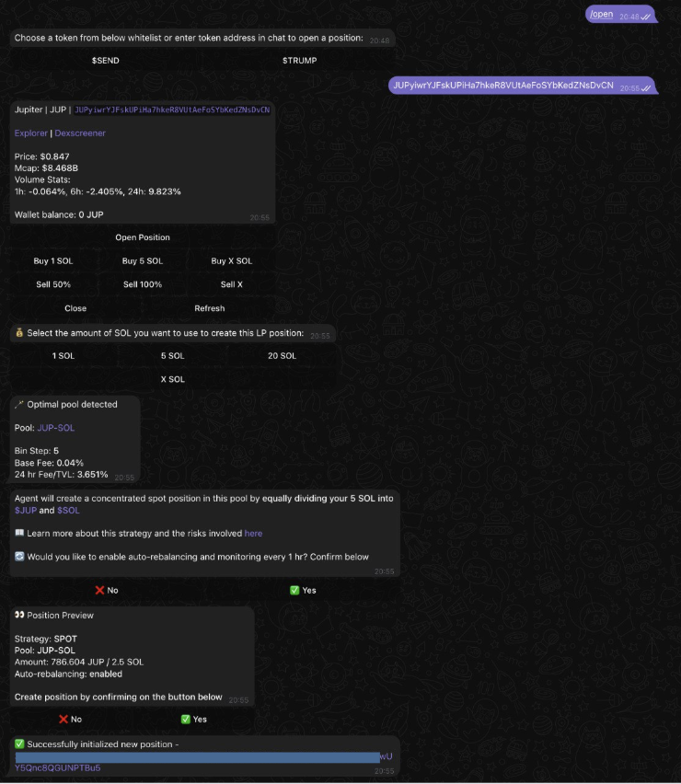Click Sell X button
The width and height of the screenshot is (681, 784).
click(x=232, y=284)
